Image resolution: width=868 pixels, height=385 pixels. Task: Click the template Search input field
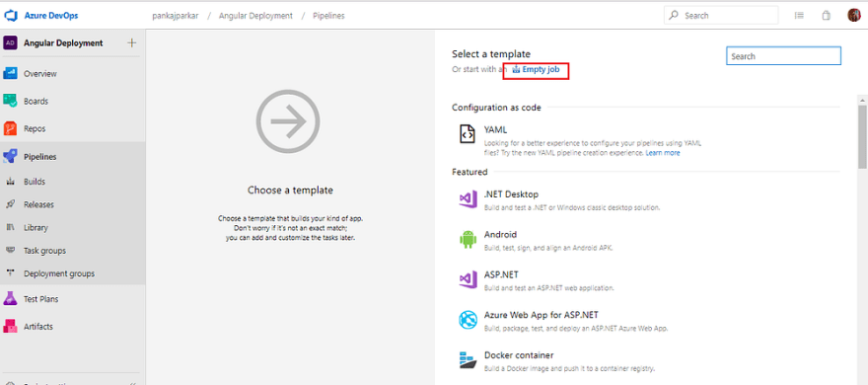(783, 56)
